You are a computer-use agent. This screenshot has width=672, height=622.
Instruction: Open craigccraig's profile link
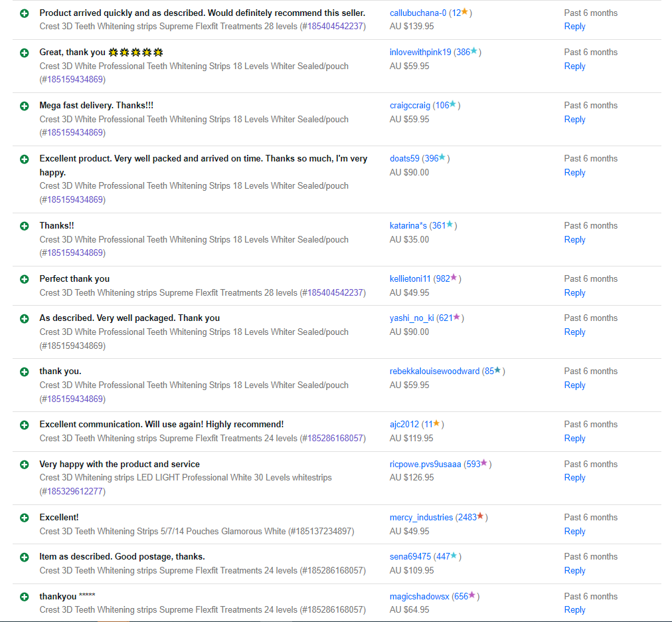[x=410, y=106]
